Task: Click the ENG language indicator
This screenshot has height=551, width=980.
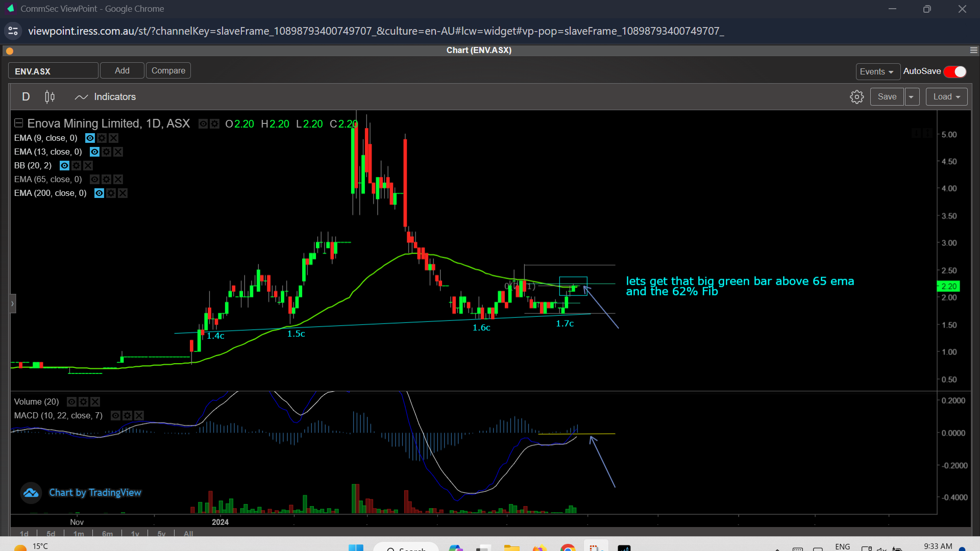Action: pos(843,546)
